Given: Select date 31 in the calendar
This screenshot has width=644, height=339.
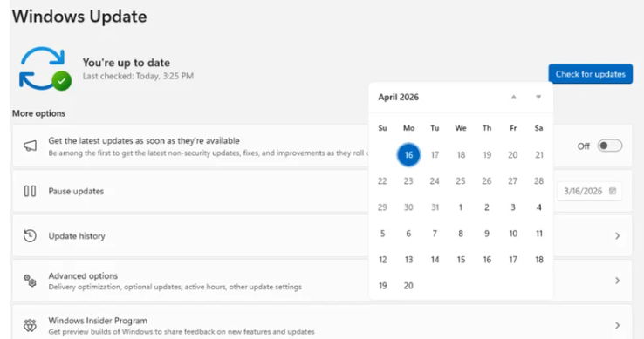Looking at the screenshot, I should pyautogui.click(x=435, y=207).
